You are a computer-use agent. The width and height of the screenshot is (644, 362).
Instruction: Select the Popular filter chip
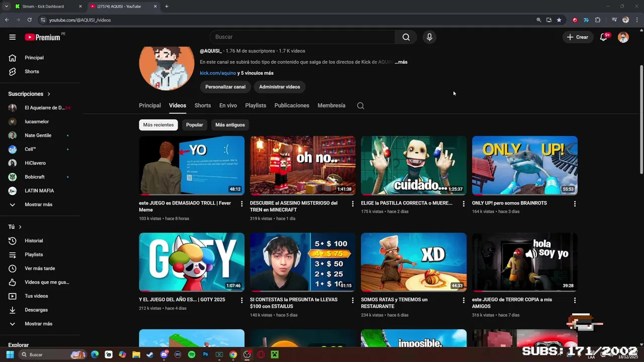(x=195, y=125)
